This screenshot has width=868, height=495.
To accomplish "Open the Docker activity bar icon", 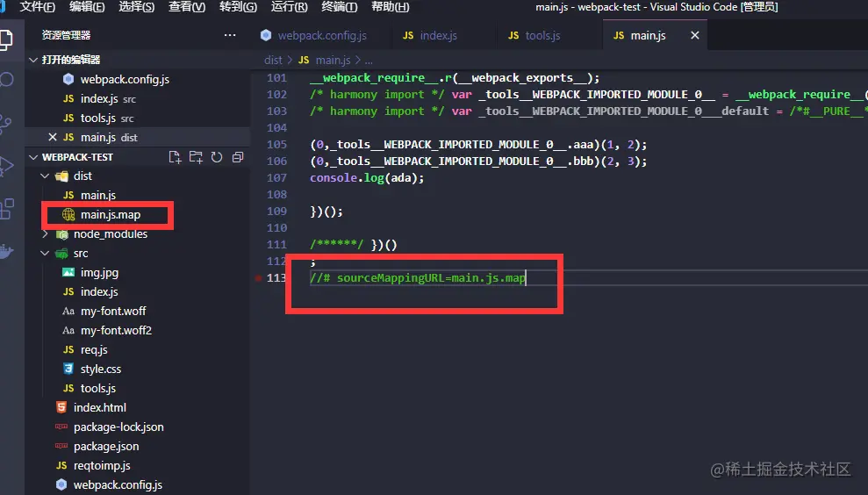I will point(5,251).
